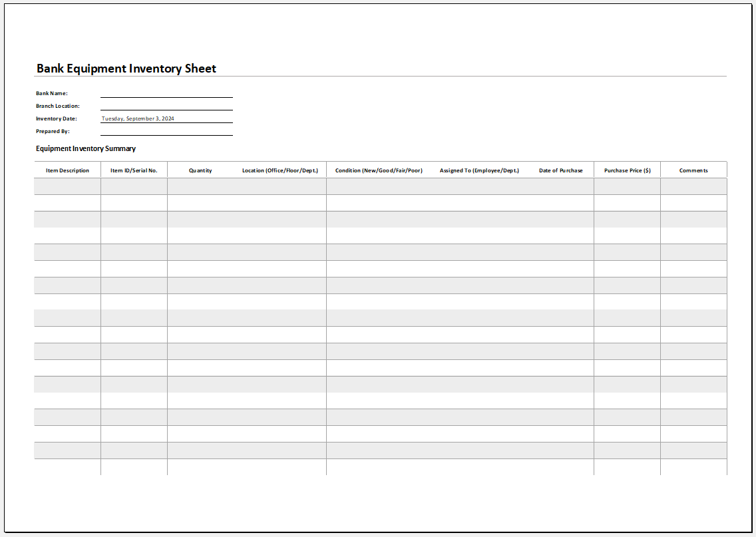Select the Date of Purchase column header
The height and width of the screenshot is (537, 756).
tap(560, 170)
